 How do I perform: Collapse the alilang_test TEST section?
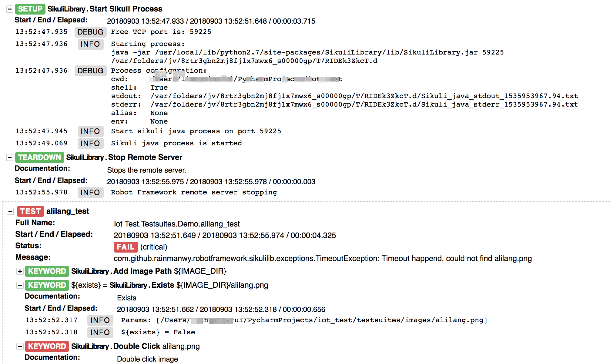click(10, 211)
